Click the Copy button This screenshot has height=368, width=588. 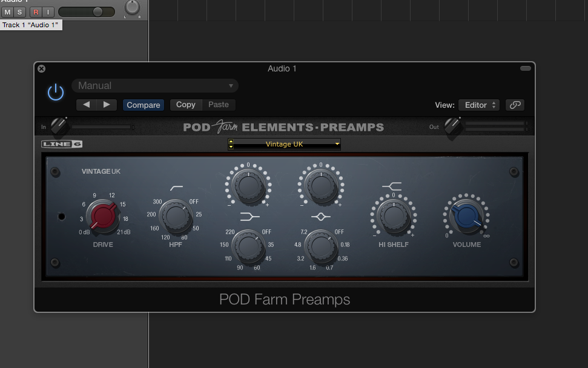186,105
